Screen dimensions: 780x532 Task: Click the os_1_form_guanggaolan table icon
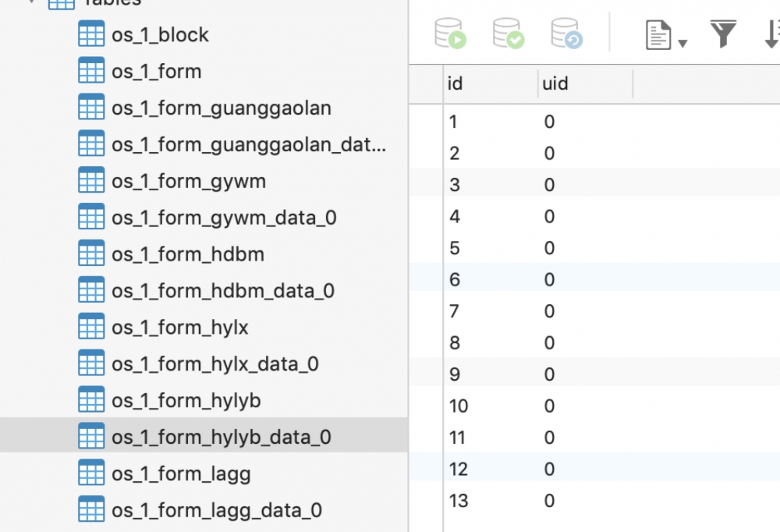pos(91,107)
